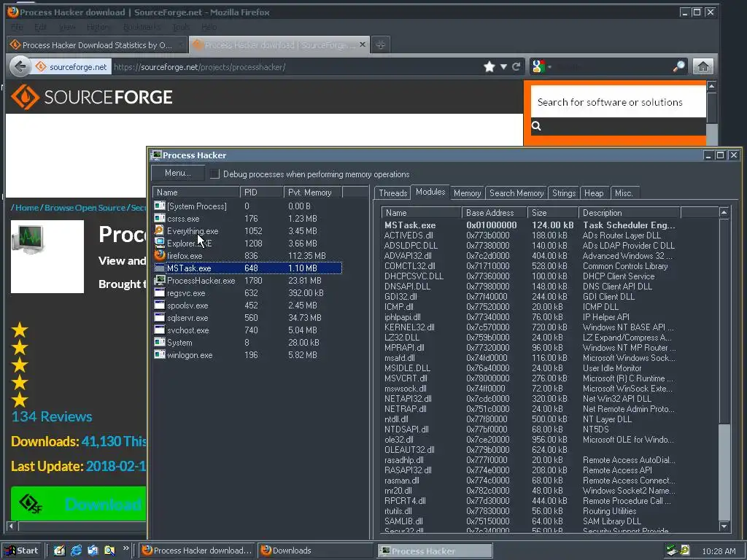Screen dimensions: 747x560
Task: Select the sqlservr.exe process icon
Action: (x=160, y=317)
